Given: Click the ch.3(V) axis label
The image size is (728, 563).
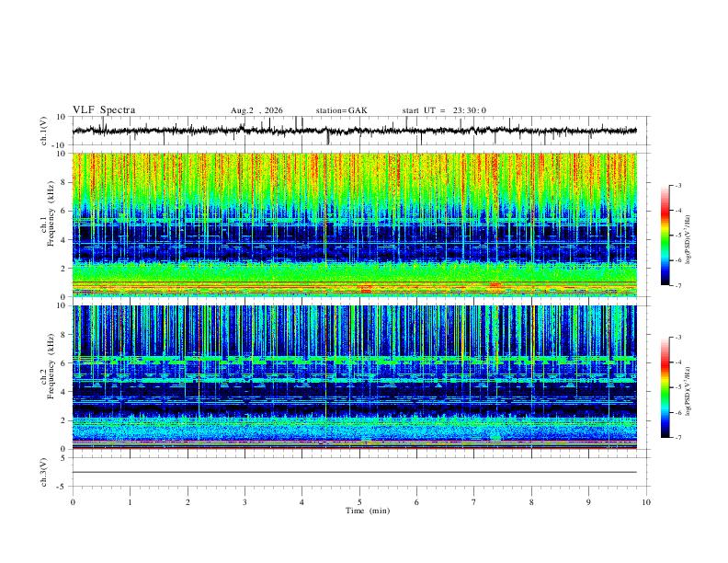Looking at the screenshot, I should (44, 473).
